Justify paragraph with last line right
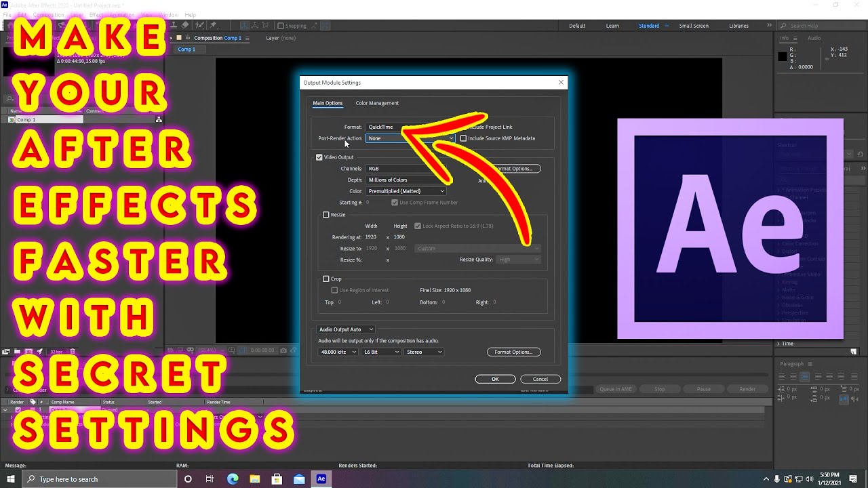 [x=841, y=376]
